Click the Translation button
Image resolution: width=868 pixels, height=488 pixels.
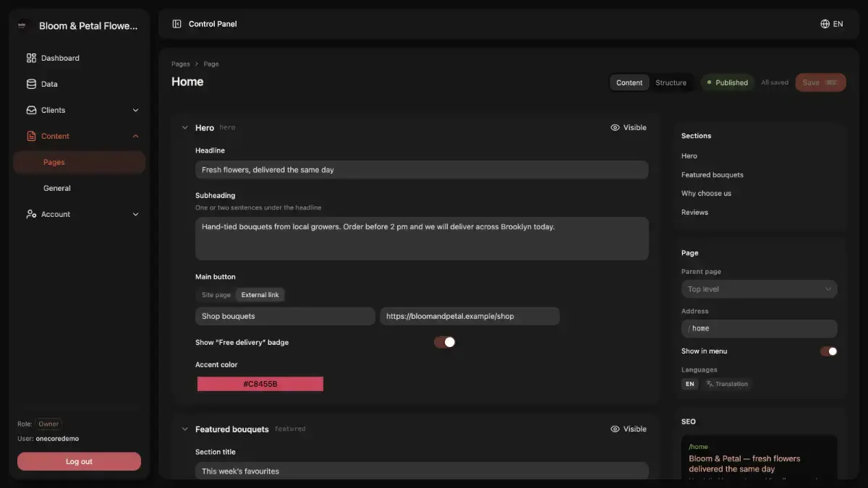[727, 384]
